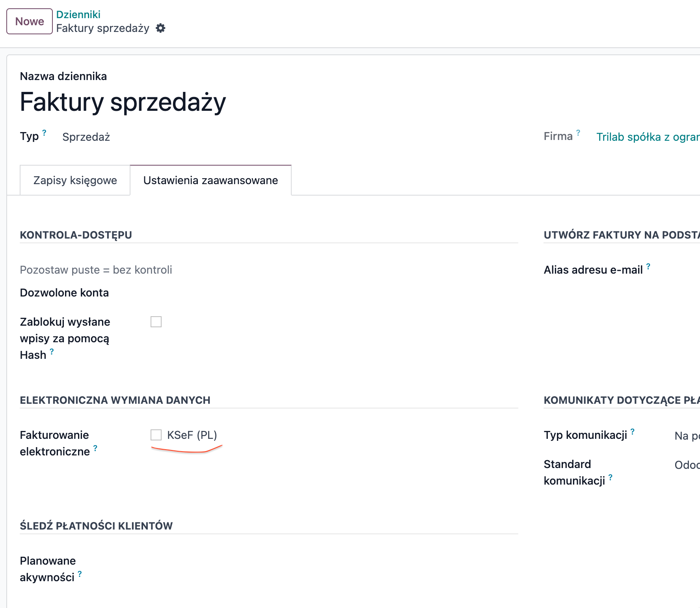This screenshot has height=608, width=700.
Task: Show help for Fakturowanie elektroniczne
Action: (x=95, y=448)
